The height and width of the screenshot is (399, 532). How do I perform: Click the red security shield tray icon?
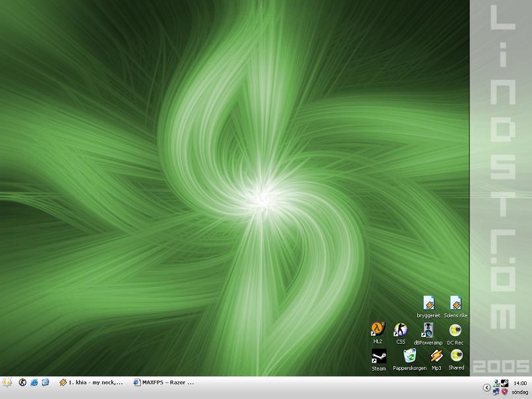[x=504, y=392]
